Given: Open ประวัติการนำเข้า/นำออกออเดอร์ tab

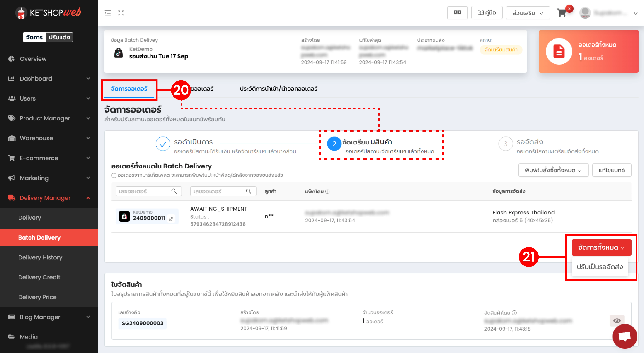Looking at the screenshot, I should pyautogui.click(x=278, y=89).
